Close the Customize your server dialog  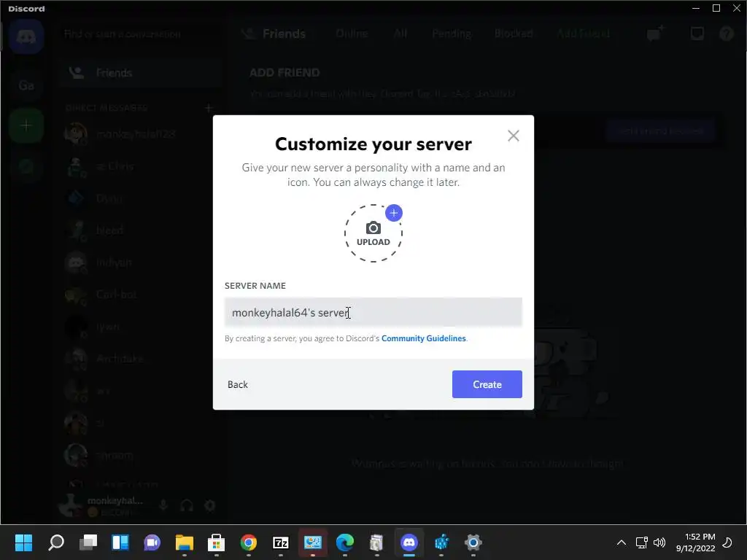(513, 136)
